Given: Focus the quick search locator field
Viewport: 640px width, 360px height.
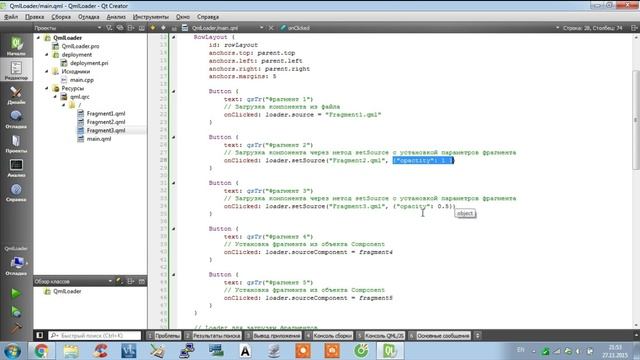Looking at the screenshot, I should (95, 336).
